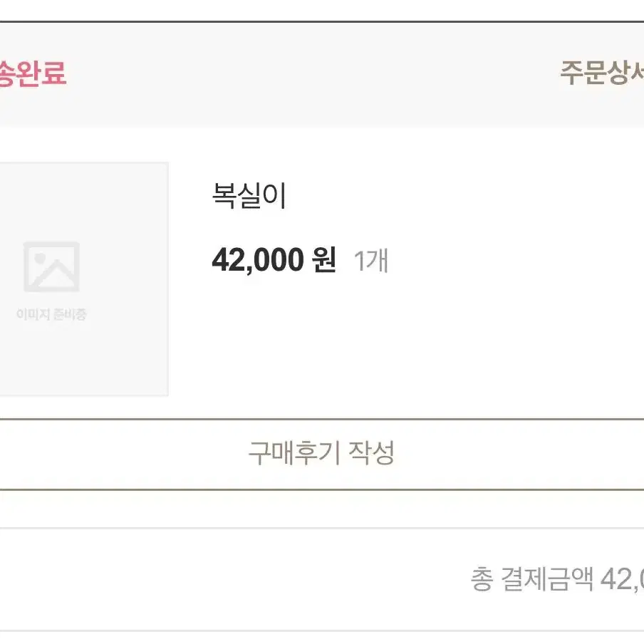The width and height of the screenshot is (644, 644).
Task: Click the pink 배송완료 text
Action: pos(33,73)
